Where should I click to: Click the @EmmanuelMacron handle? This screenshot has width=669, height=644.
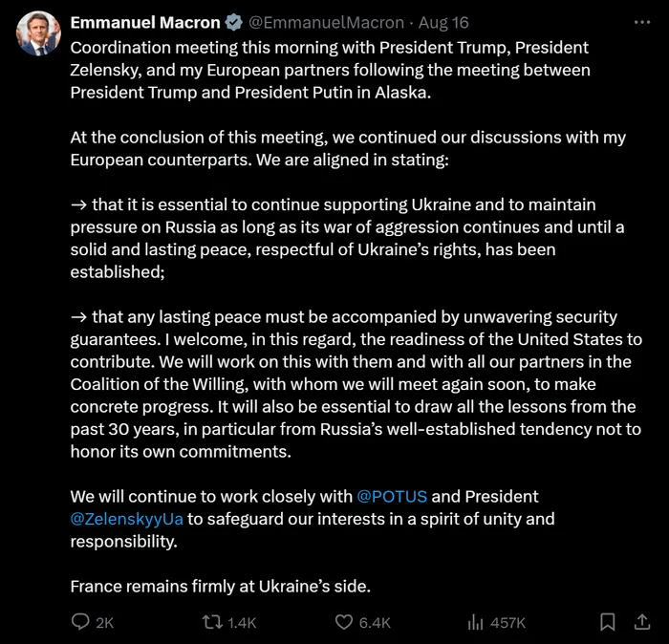click(315, 23)
